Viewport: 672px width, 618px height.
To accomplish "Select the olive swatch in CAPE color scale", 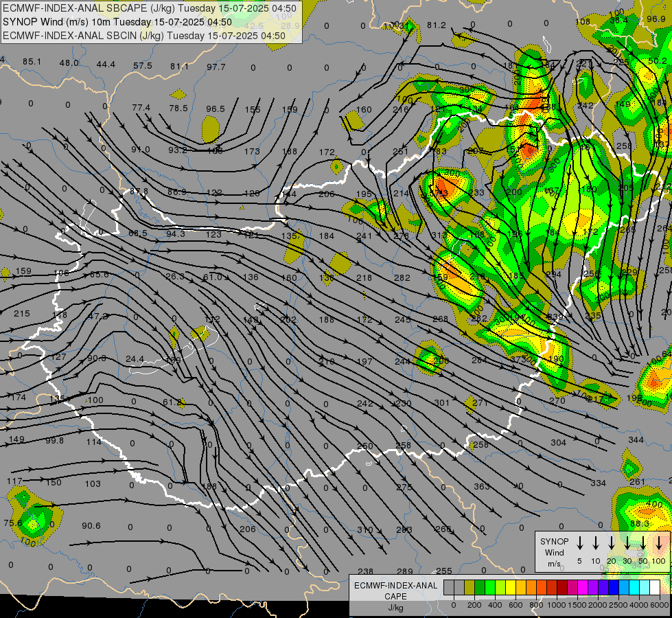I will 470,588.
